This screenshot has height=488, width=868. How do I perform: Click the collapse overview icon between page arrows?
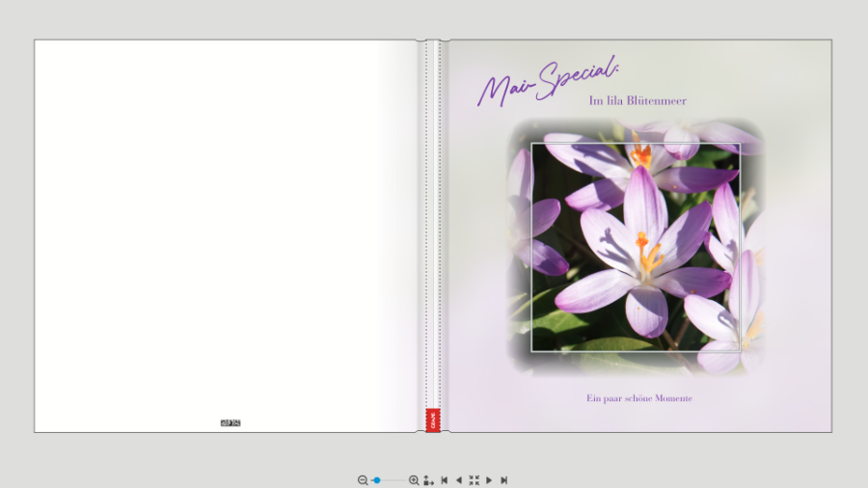point(474,480)
